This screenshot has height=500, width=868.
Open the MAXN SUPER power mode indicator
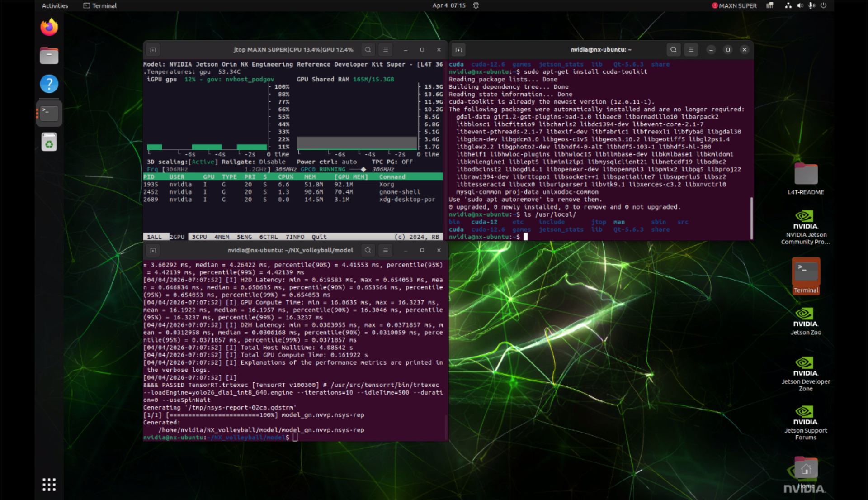coord(734,6)
